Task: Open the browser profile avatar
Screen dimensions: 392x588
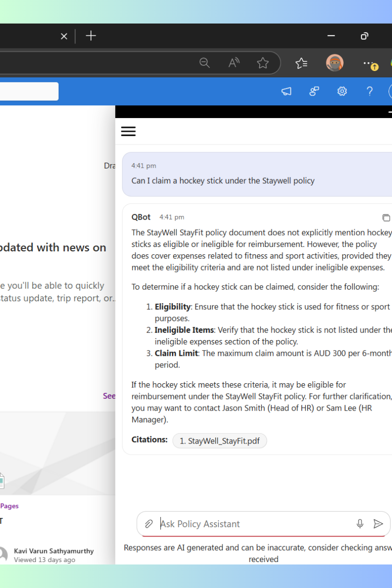Action: click(335, 63)
